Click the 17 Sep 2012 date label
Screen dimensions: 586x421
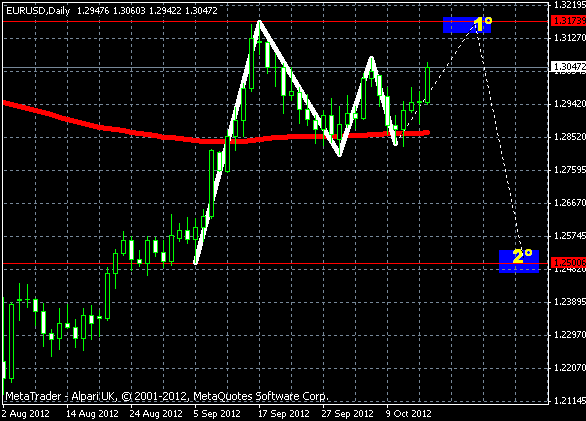click(x=283, y=414)
